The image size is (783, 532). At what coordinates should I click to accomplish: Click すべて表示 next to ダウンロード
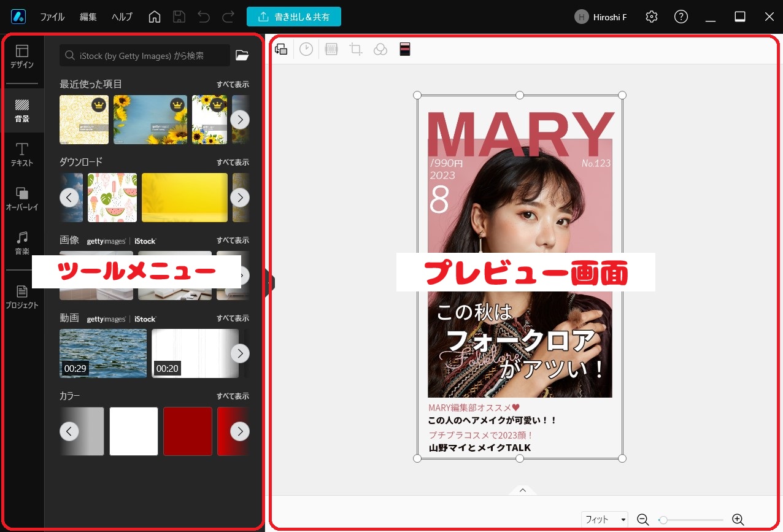(233, 163)
